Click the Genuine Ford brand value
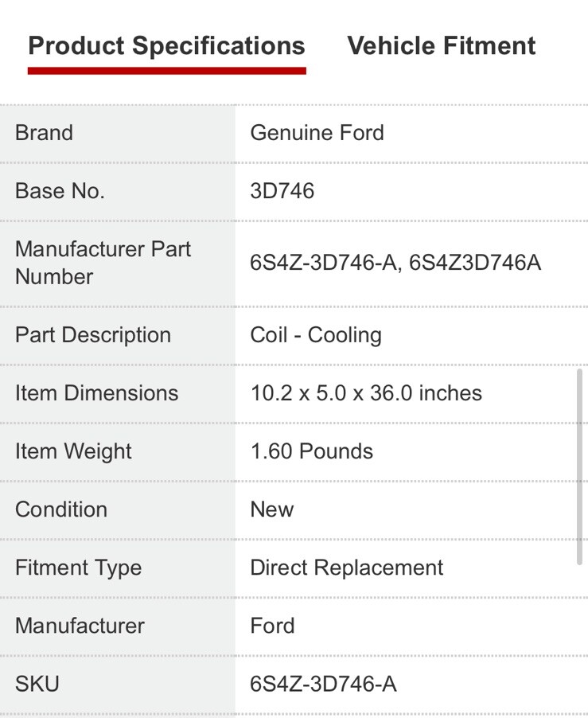Viewport: 588px width, 718px height. coord(317,133)
